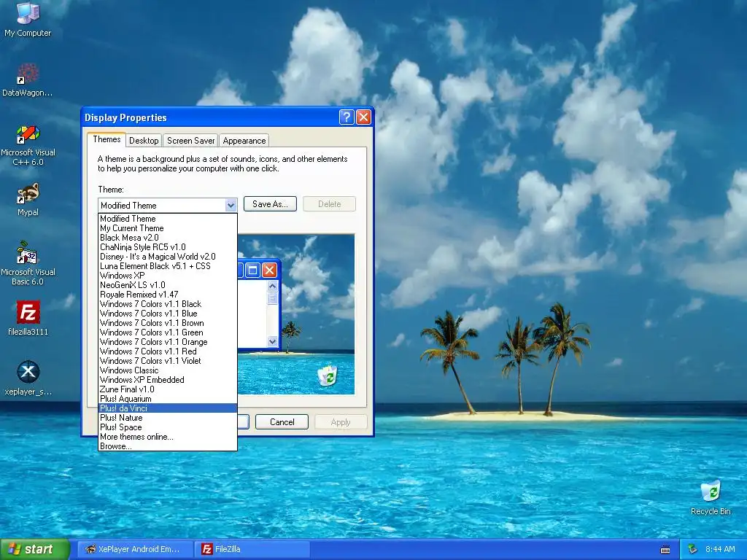The image size is (747, 560).
Task: Select ChaNinja Style RC5 v1.0
Action: (x=168, y=247)
